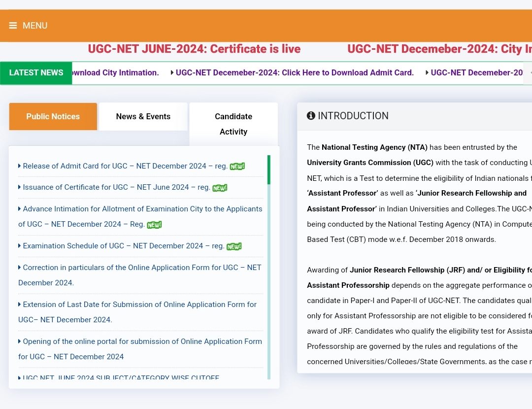Image resolution: width=532 pixels, height=409 pixels.
Task: Click arrow bullet before Examination Schedule
Action: (x=19, y=245)
